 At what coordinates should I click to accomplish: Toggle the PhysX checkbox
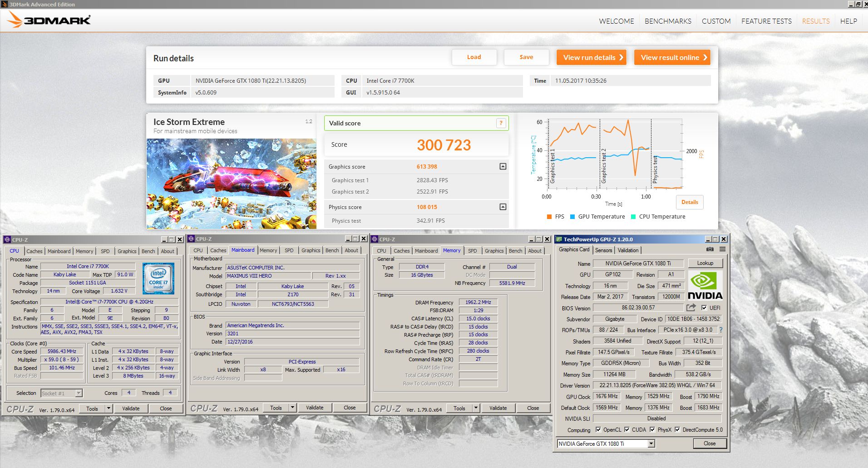click(x=652, y=429)
